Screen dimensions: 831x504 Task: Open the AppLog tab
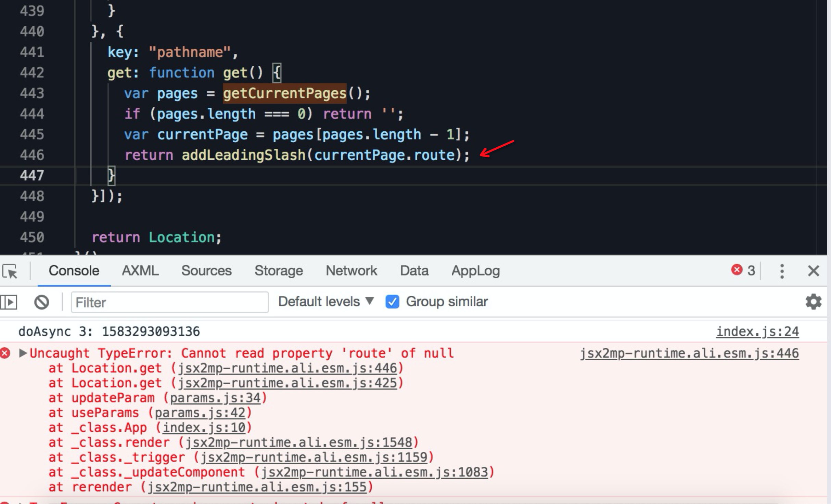click(x=476, y=271)
